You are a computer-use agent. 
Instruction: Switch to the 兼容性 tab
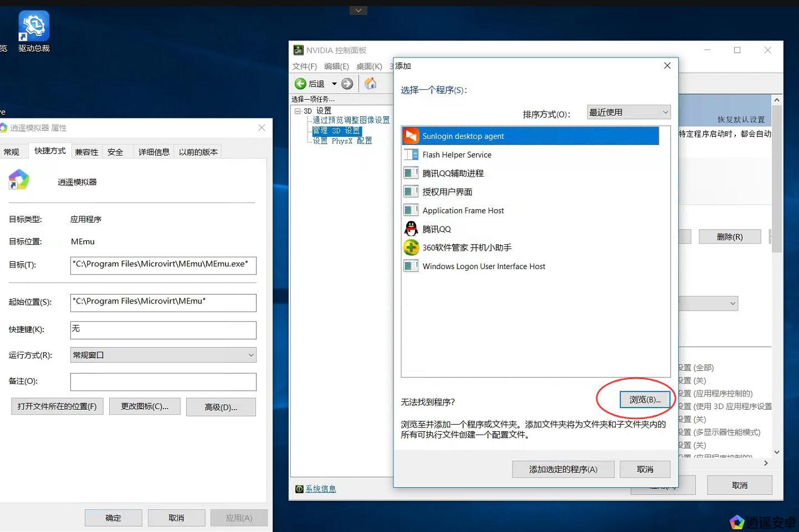86,152
